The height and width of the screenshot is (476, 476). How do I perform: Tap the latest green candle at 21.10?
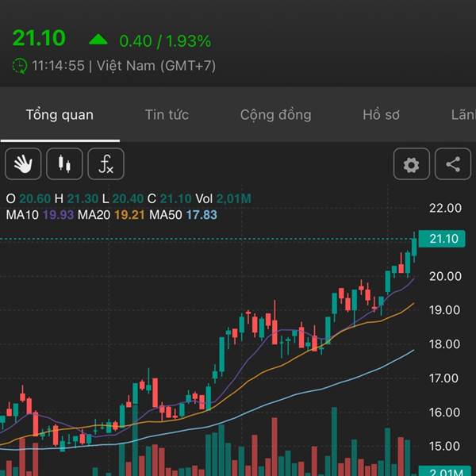pyautogui.click(x=414, y=247)
